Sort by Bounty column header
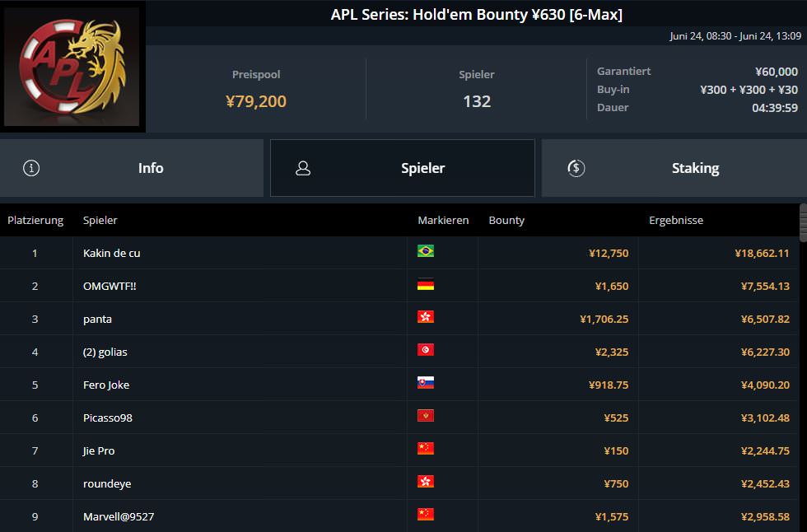 pos(506,220)
